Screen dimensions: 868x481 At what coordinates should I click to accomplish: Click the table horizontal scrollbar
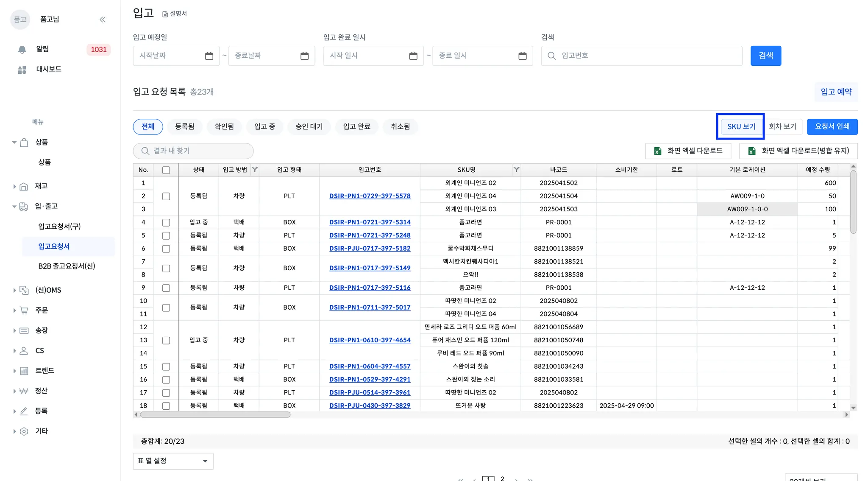[x=215, y=415]
